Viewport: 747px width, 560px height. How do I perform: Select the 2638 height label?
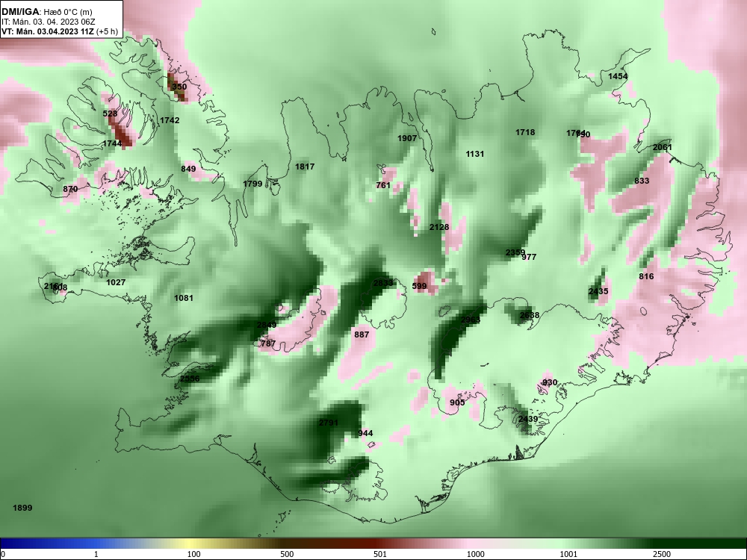[x=530, y=315]
